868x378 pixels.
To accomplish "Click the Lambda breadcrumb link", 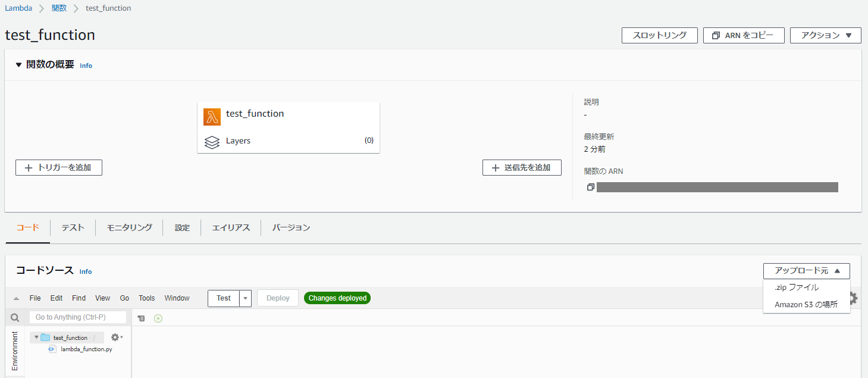I will click(18, 8).
